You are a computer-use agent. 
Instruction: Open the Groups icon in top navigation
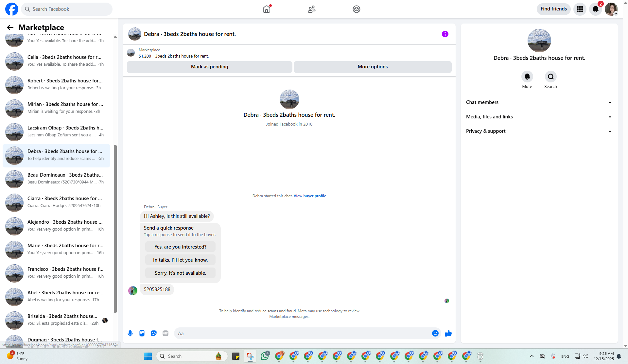point(357,9)
